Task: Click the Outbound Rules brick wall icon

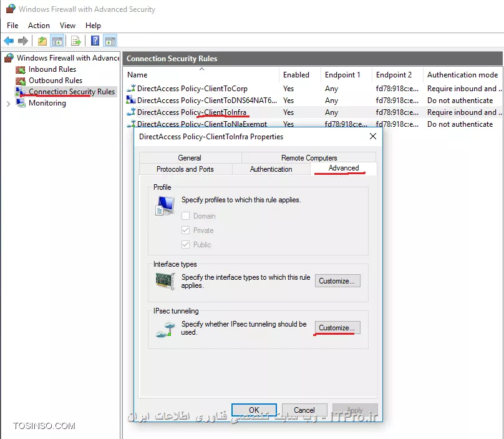Action: tap(21, 81)
